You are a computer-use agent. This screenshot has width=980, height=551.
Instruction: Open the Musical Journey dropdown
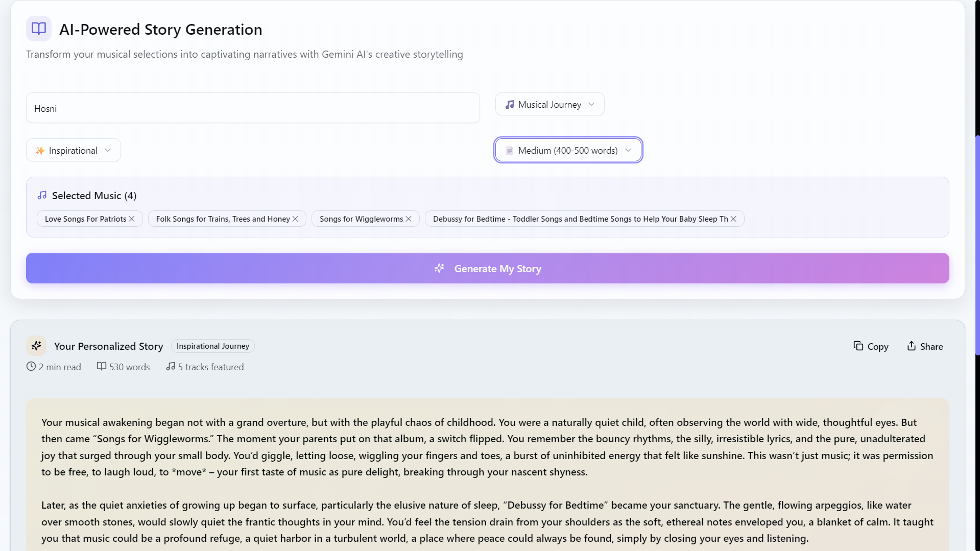pos(549,104)
